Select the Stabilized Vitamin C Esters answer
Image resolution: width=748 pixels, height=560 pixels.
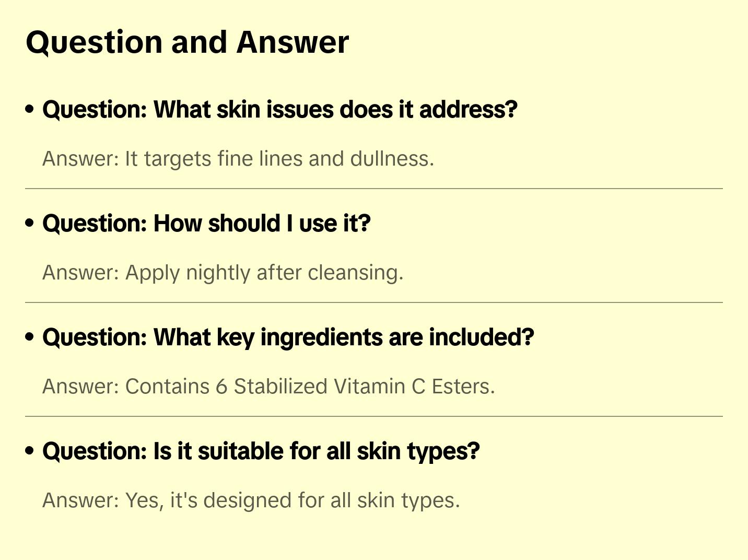268,387
